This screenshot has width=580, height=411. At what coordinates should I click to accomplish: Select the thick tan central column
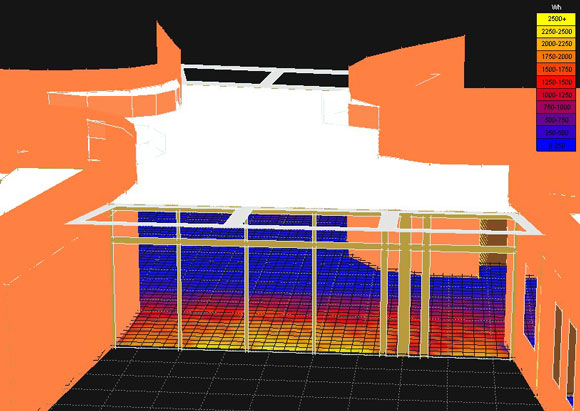tap(404, 285)
